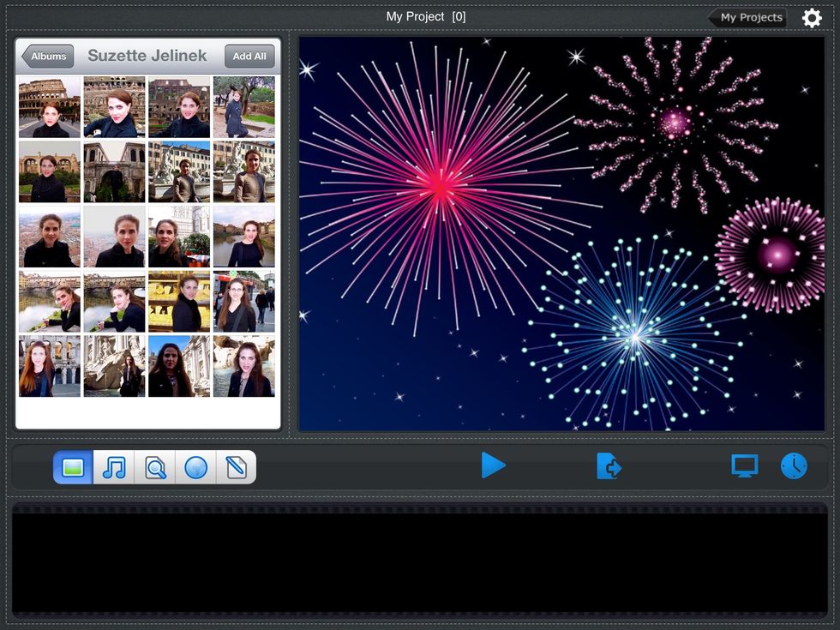This screenshot has height=630, width=840.
Task: Play the slideshow preview
Action: 495,466
